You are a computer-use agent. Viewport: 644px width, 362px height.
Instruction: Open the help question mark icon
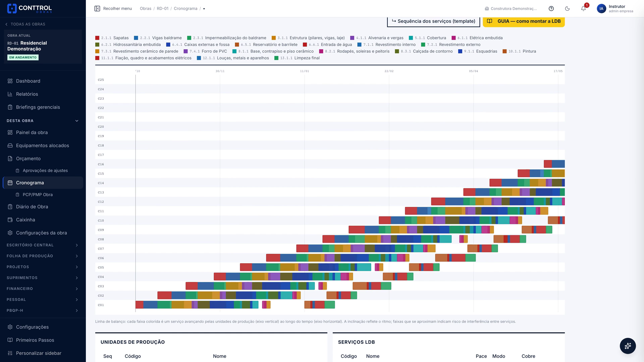point(551,9)
